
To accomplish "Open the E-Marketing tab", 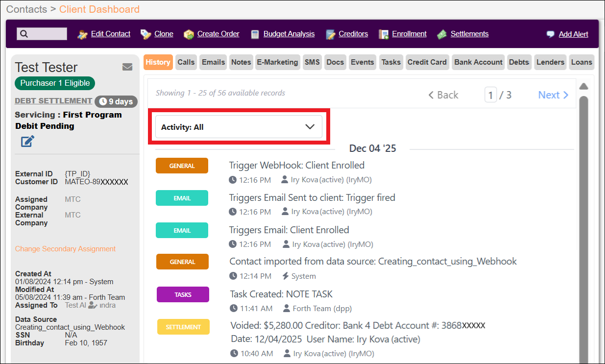I will (278, 62).
